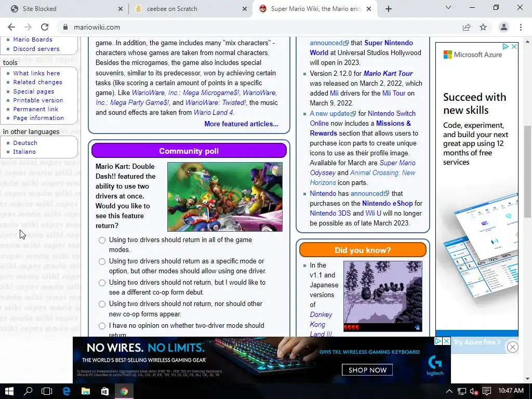Open Task View on the taskbar
532x399 pixels.
(46, 391)
